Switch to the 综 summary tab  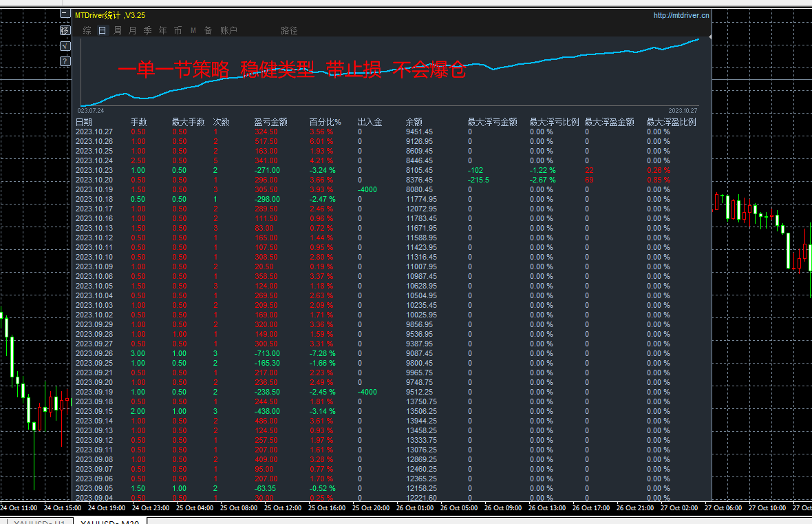click(x=87, y=30)
